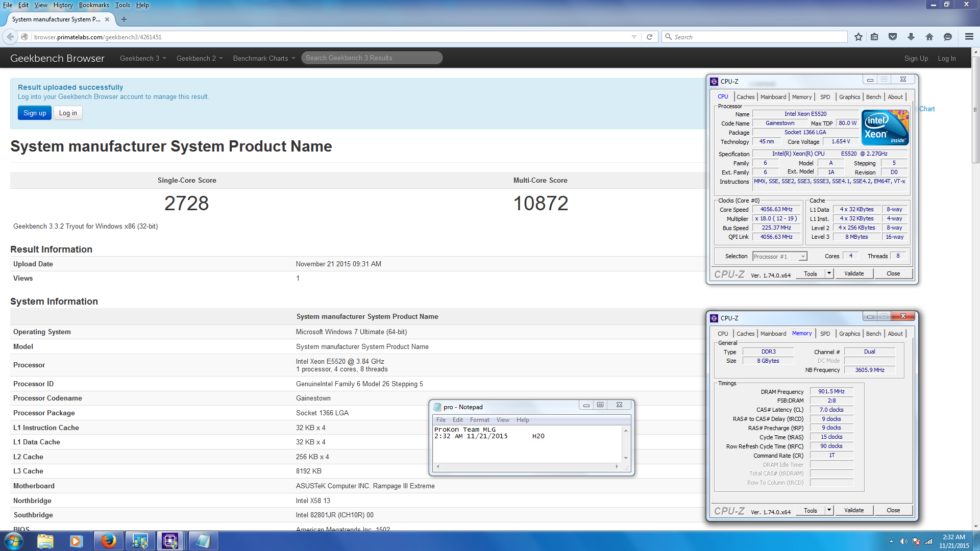
Task: Click the Pocket save icon
Action: click(x=893, y=37)
